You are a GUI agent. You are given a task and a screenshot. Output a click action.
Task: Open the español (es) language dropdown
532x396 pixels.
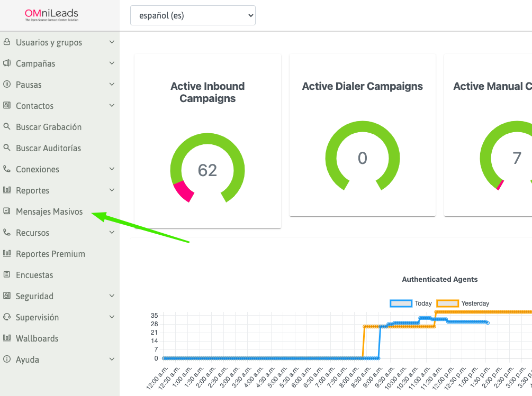click(x=193, y=15)
